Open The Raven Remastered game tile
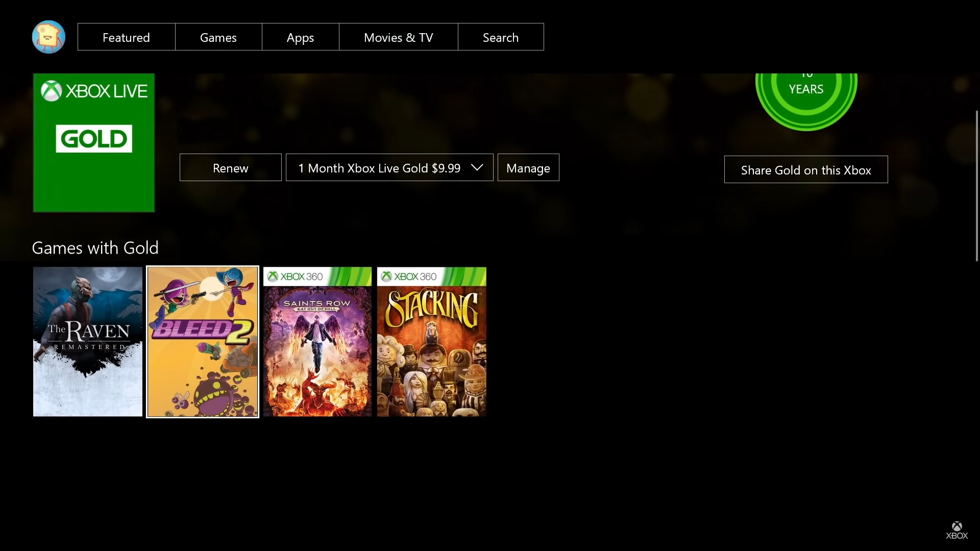 (88, 342)
